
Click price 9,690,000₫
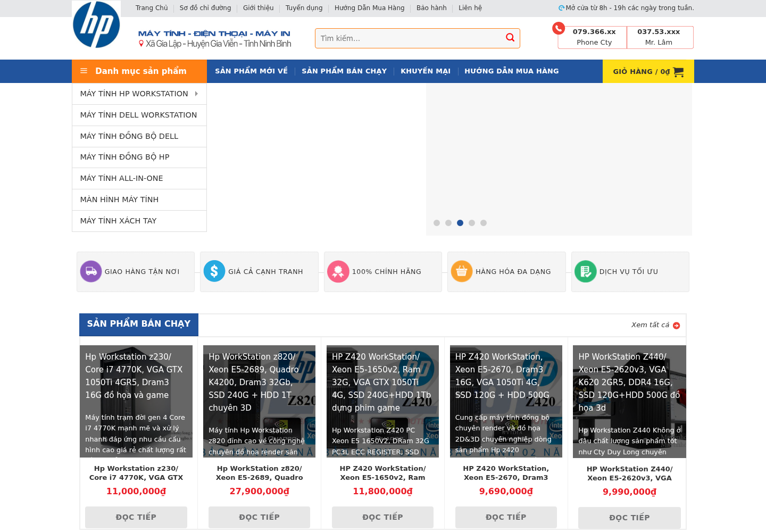[x=506, y=491]
